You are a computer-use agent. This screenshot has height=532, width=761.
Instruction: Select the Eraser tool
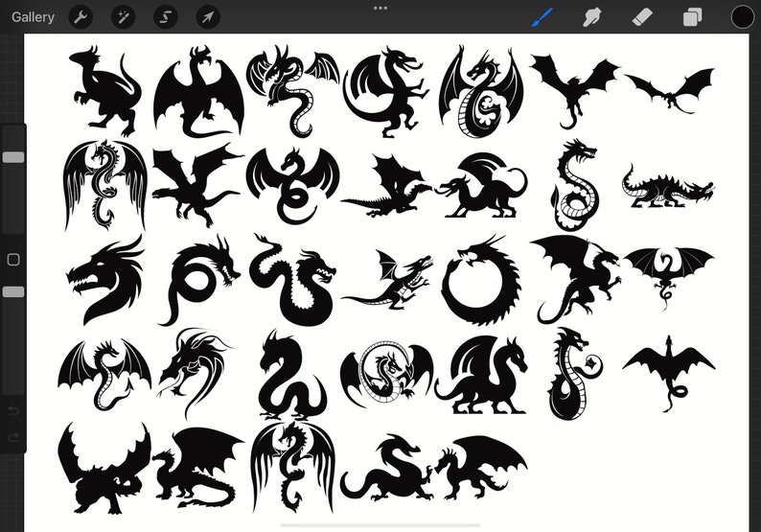(x=642, y=17)
